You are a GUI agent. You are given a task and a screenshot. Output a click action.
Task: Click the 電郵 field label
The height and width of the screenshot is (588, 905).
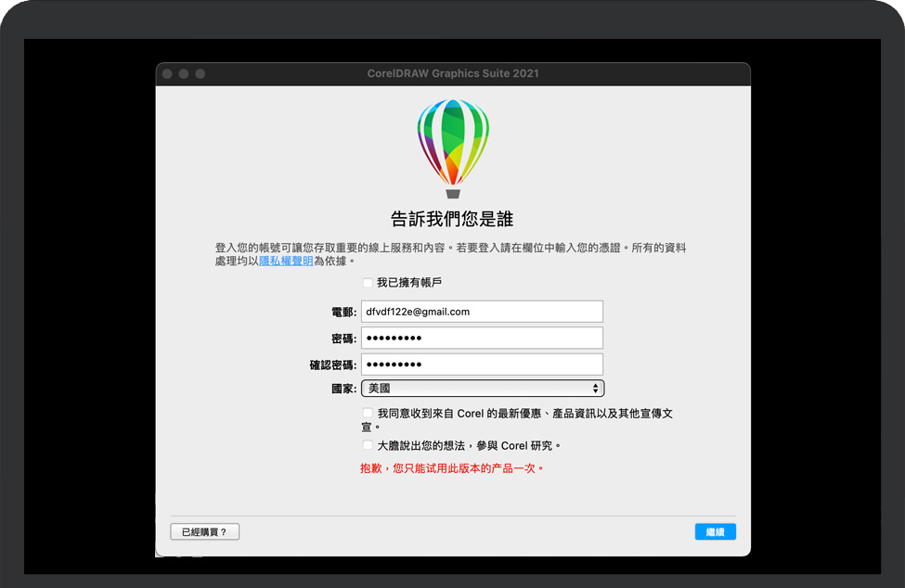point(343,311)
